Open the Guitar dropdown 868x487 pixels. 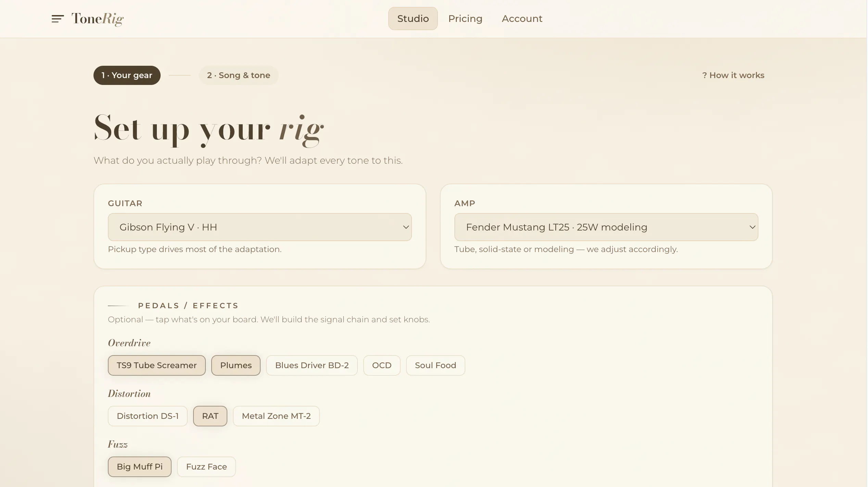coord(260,227)
